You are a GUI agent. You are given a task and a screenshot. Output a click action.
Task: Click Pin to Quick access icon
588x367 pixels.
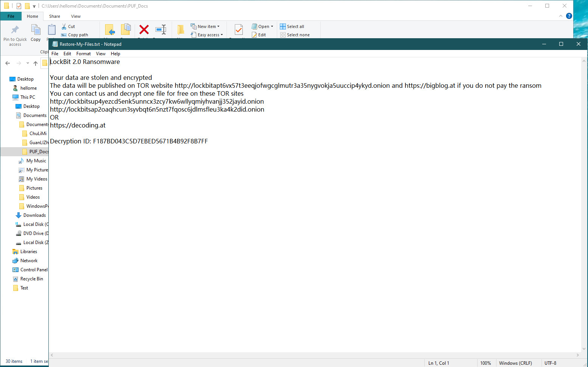pyautogui.click(x=15, y=30)
